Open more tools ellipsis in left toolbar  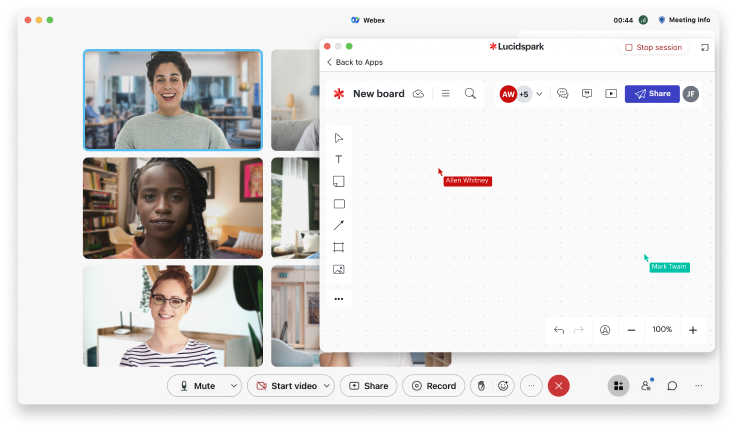pos(338,299)
